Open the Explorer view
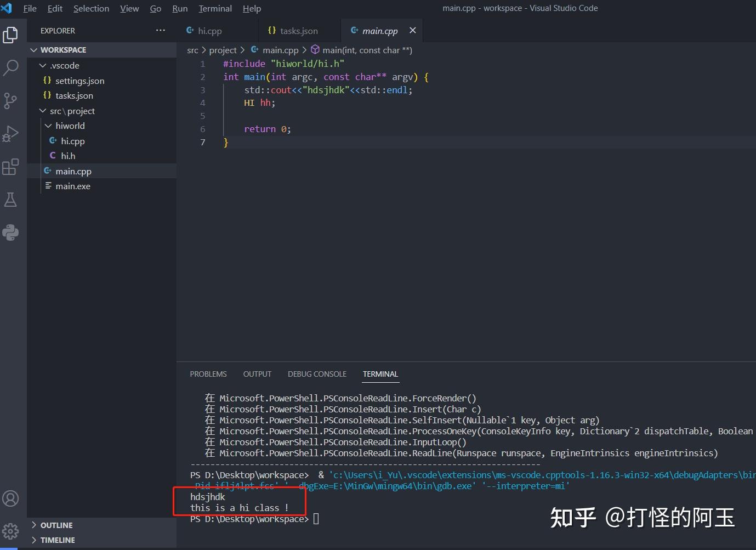 pos(11,34)
